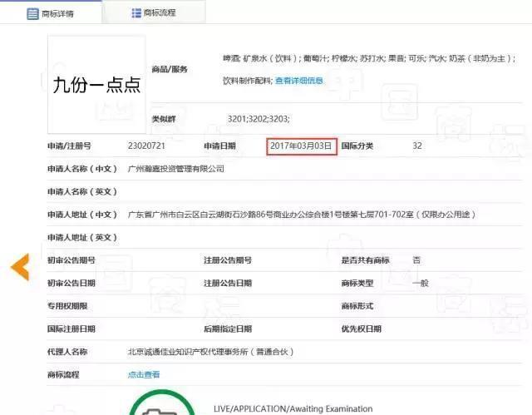This screenshot has width=532, height=415.
Task: Select the goods list starting with 啤酒
Action: 369,58
